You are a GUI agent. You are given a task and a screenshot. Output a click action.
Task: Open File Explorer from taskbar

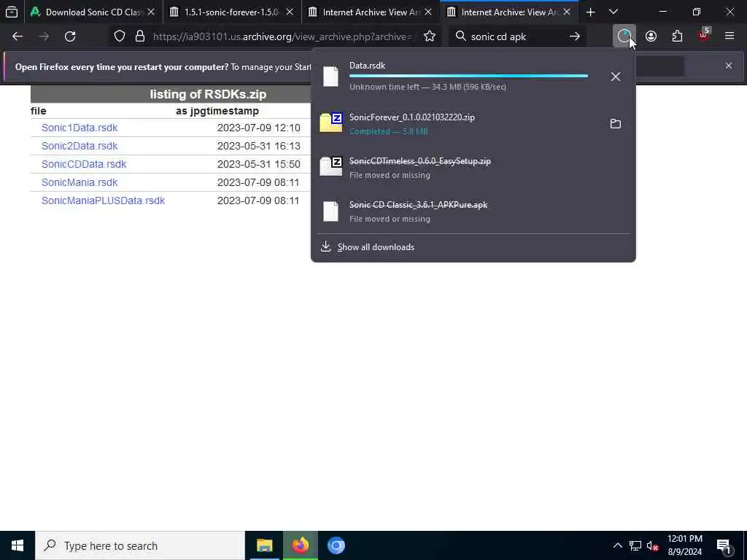[x=264, y=545]
